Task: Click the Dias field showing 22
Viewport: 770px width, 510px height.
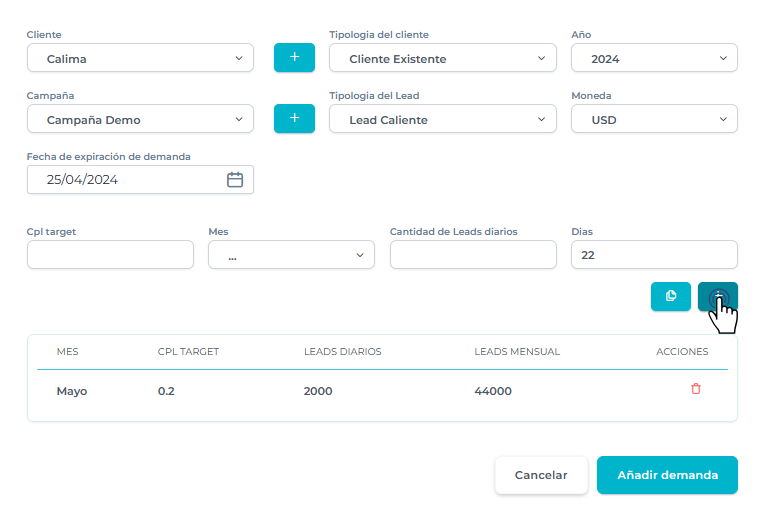Action: pos(654,255)
